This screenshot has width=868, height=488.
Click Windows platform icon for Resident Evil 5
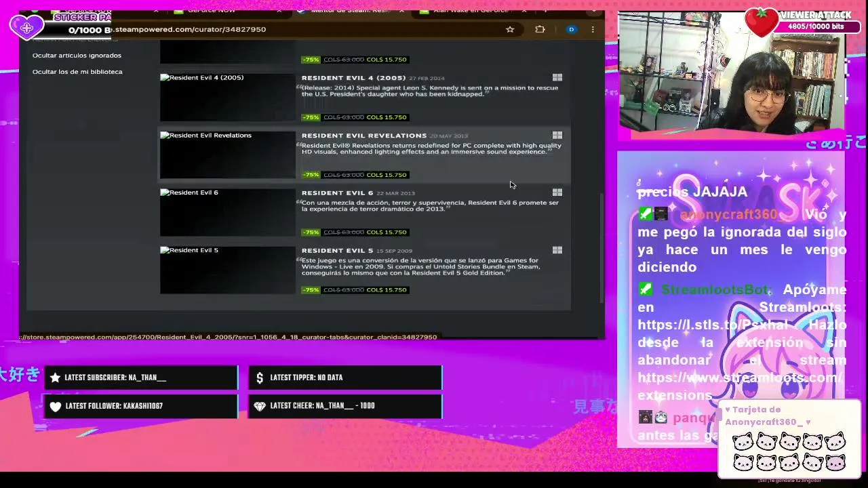coord(557,250)
